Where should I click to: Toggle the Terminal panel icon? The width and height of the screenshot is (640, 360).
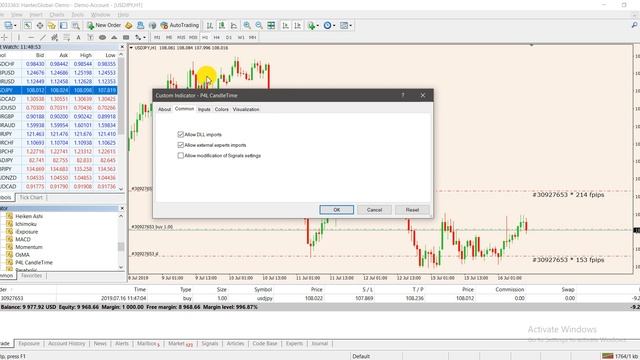coord(64,25)
